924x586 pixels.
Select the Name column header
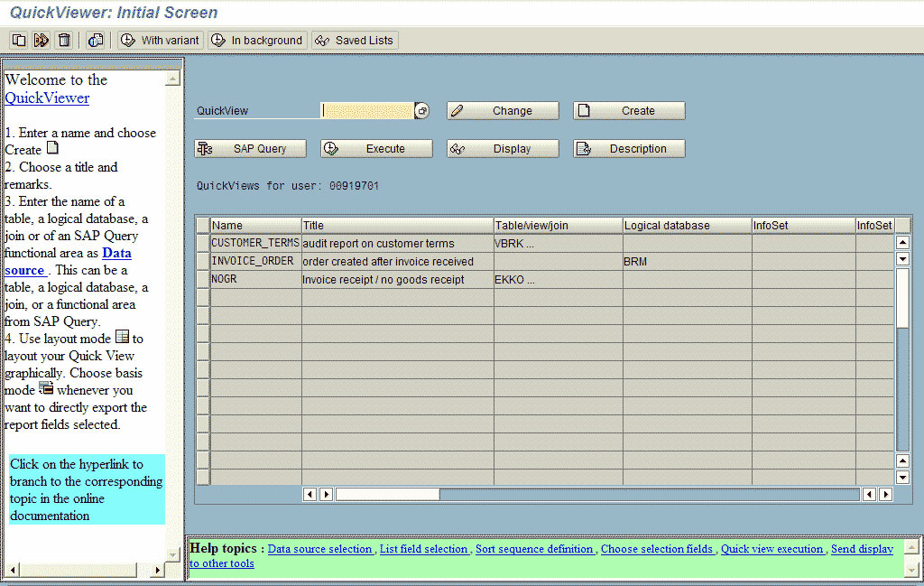coord(255,225)
